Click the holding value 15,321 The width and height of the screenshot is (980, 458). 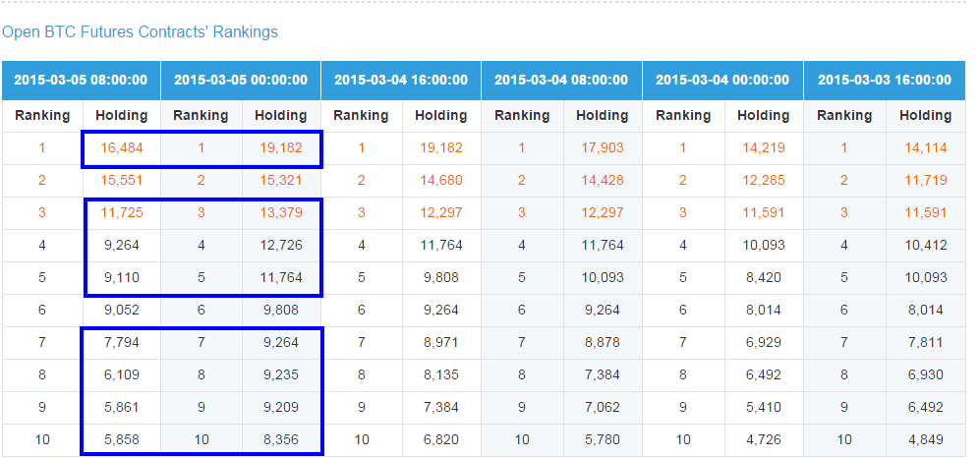coord(280,181)
